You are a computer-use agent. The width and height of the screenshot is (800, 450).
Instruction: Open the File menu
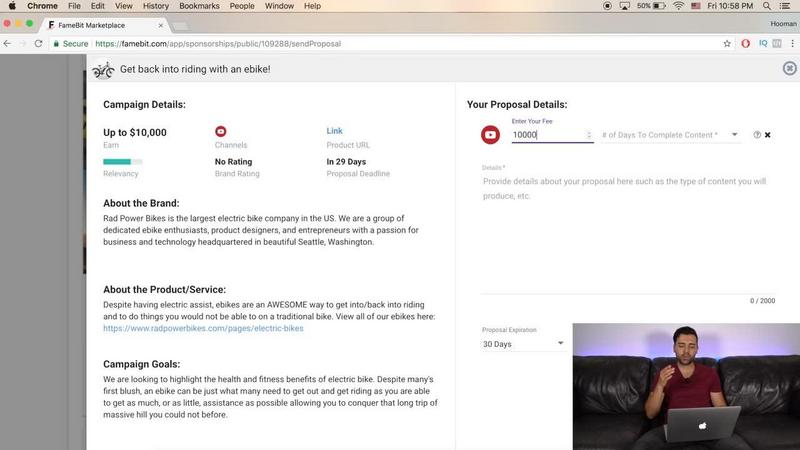click(74, 6)
